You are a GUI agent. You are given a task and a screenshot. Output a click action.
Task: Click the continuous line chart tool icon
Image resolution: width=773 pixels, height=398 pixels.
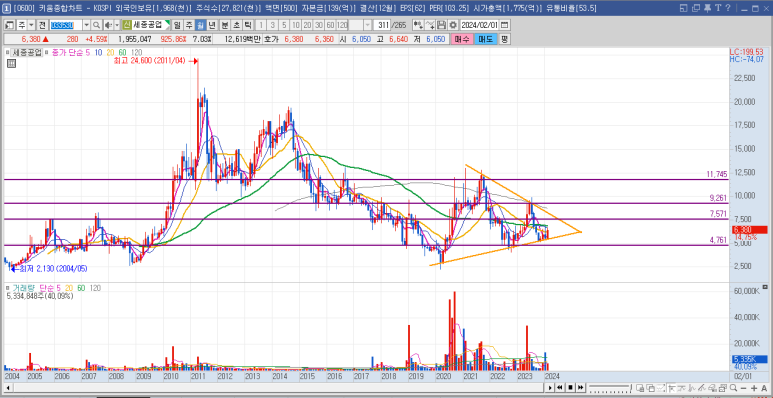pos(431,25)
